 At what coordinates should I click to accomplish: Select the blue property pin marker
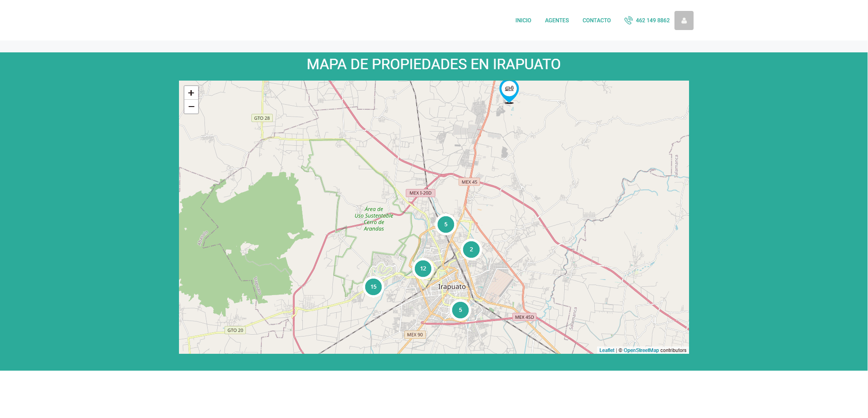509,90
